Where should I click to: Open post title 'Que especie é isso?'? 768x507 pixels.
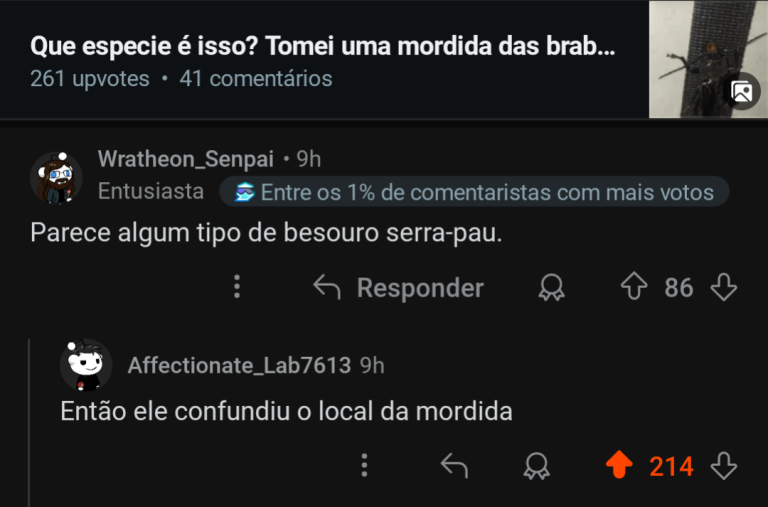coord(322,46)
